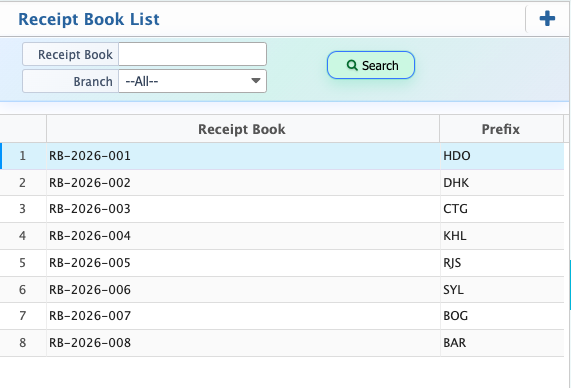Click the HDO prefix cell
Screen dimensions: 571x388
[502, 156]
